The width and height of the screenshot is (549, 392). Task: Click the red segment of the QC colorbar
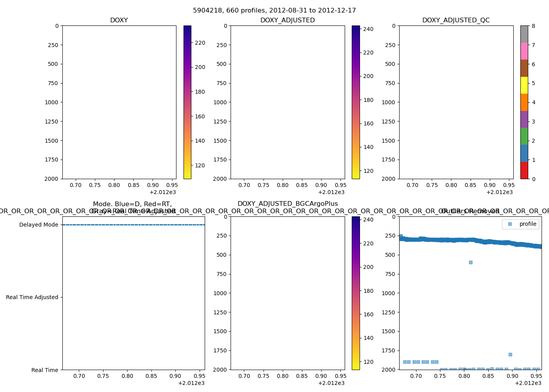click(524, 171)
